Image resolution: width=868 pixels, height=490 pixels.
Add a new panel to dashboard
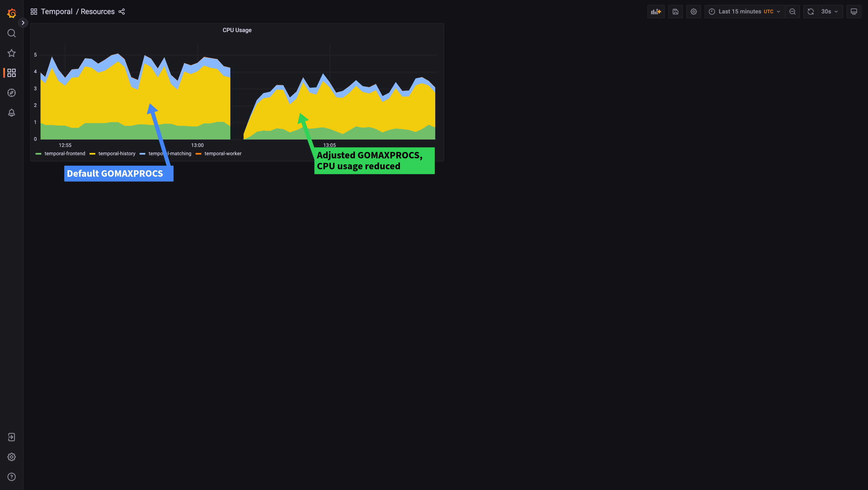click(656, 11)
